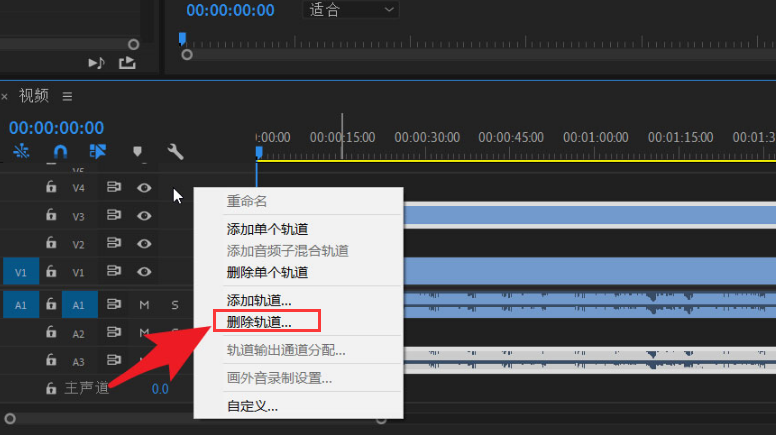Viewport: 776px width, 435px height.
Task: Hide track V1 with eye icon
Action: tap(144, 272)
